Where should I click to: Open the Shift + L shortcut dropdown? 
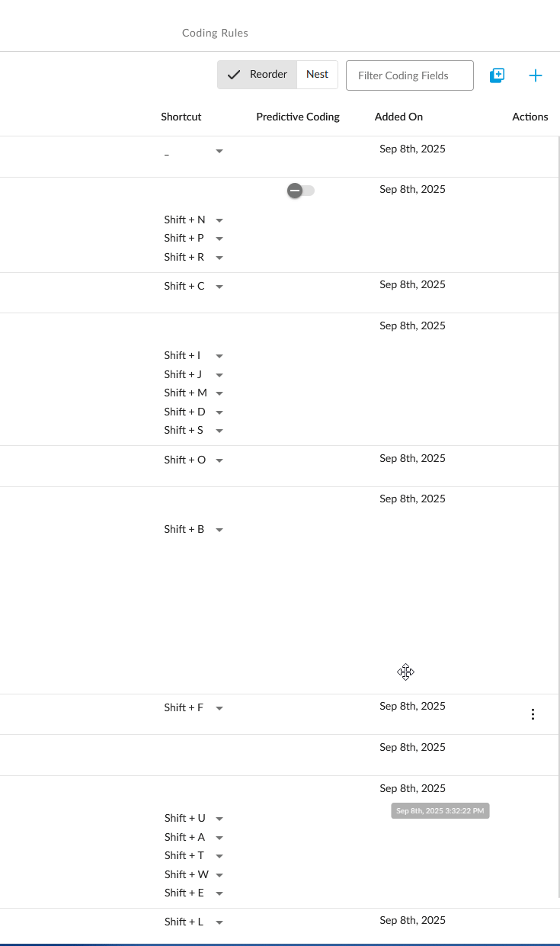pos(219,922)
